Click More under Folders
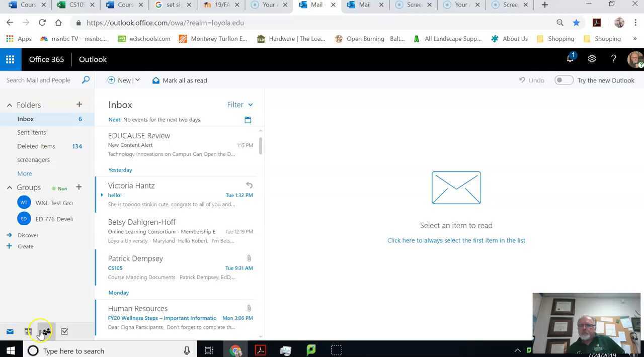Screen dimensions: 644x357 coord(25,173)
